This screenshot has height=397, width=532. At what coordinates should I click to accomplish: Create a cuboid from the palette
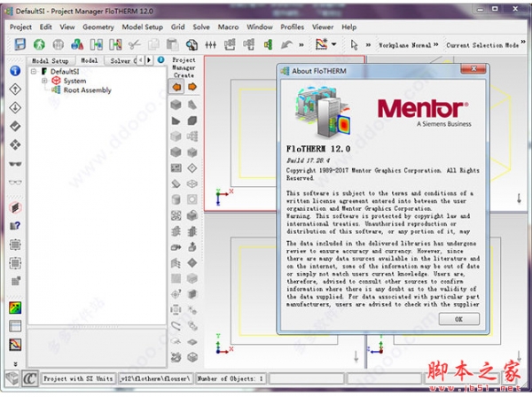click(176, 105)
